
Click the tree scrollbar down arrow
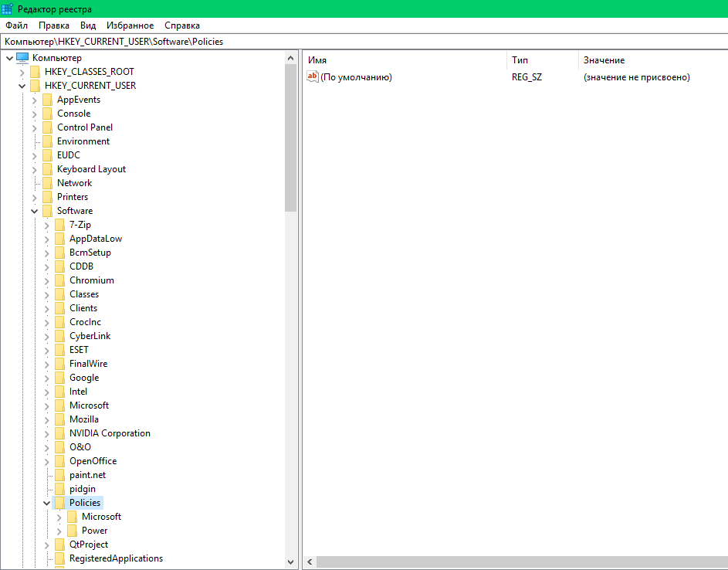[x=290, y=562]
